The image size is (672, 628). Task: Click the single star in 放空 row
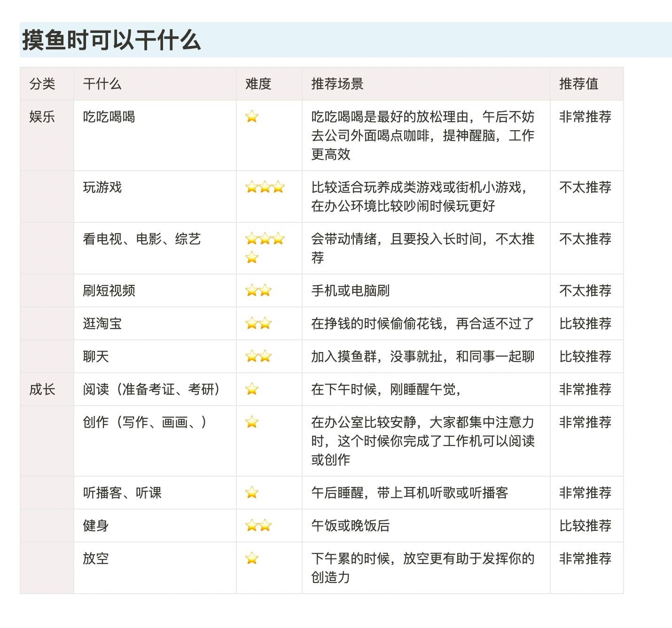[252, 558]
